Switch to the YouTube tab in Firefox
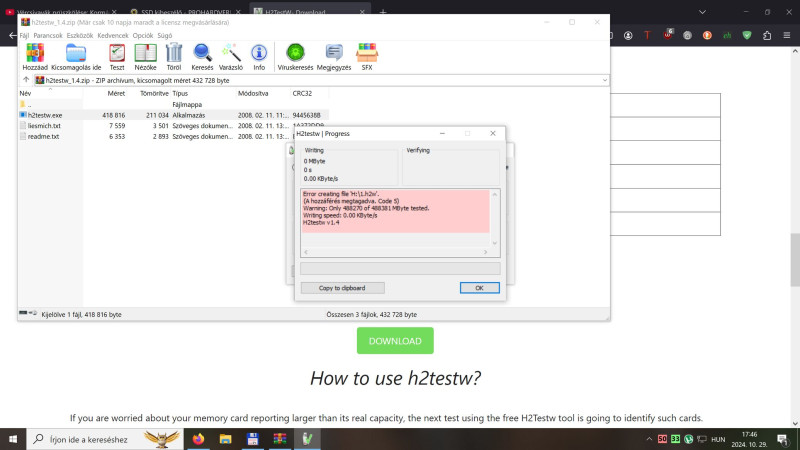This screenshot has width=800, height=450. pos(60,12)
